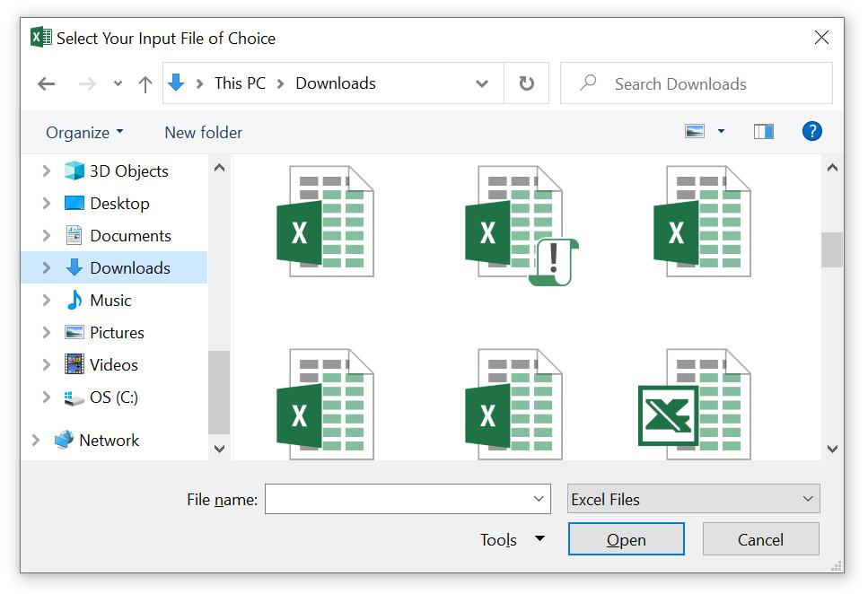The width and height of the screenshot is (868, 594).
Task: Open the Tools dropdown menu
Action: click(512, 539)
